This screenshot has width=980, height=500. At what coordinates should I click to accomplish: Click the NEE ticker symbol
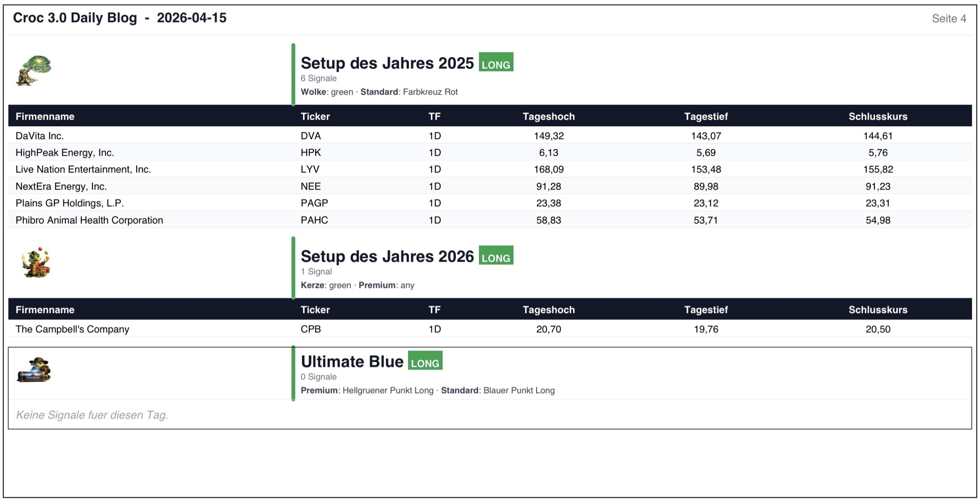point(310,186)
